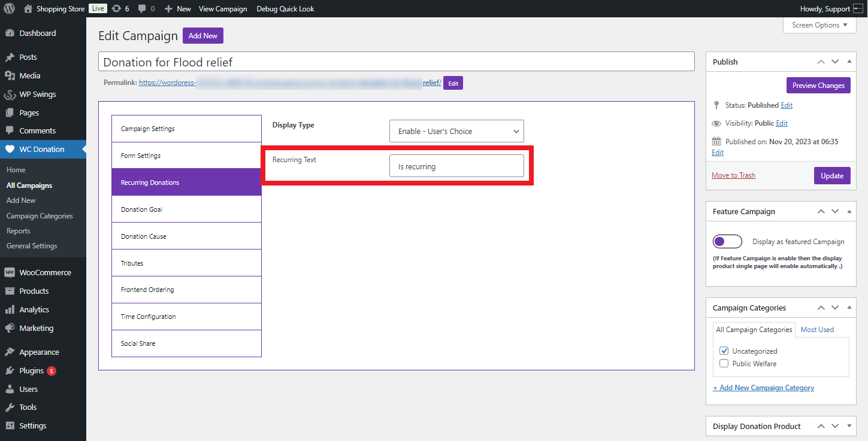Open Debug Quick Look in admin bar
This screenshot has height=441, width=868.
click(x=285, y=9)
